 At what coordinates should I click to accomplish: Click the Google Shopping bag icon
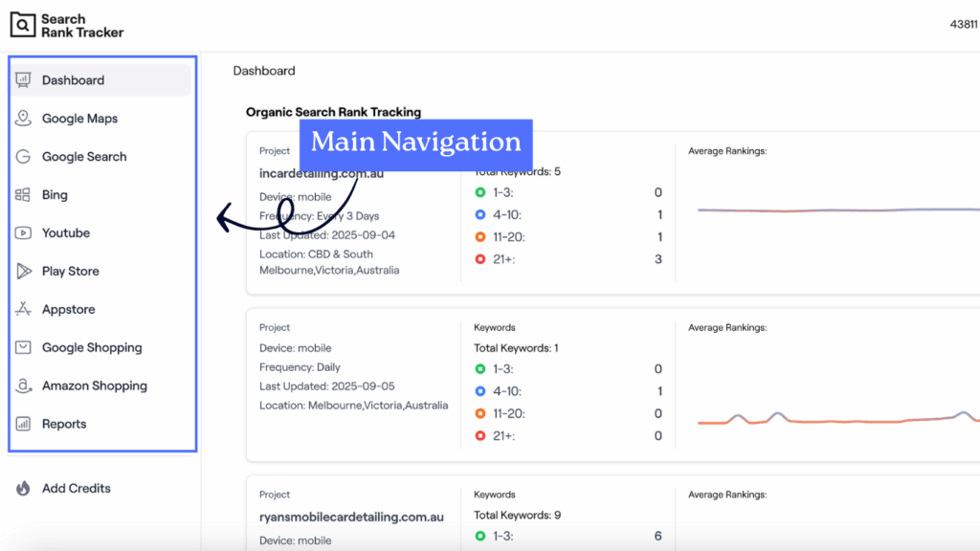[x=23, y=346]
